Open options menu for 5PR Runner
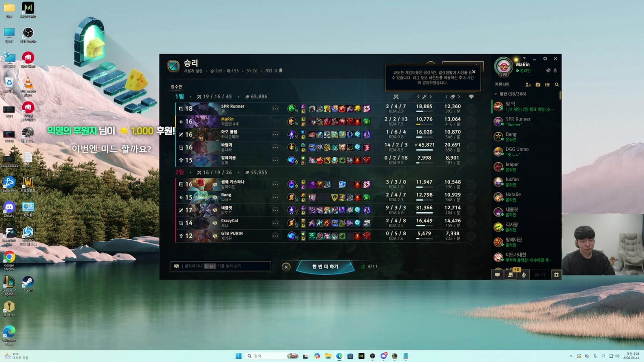The width and height of the screenshot is (644, 362). 275,109
